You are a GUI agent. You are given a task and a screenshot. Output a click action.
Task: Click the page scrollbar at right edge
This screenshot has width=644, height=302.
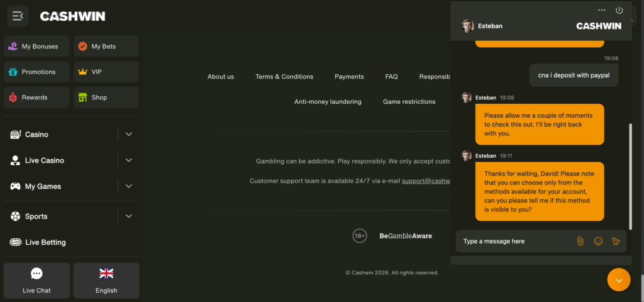pos(642,288)
